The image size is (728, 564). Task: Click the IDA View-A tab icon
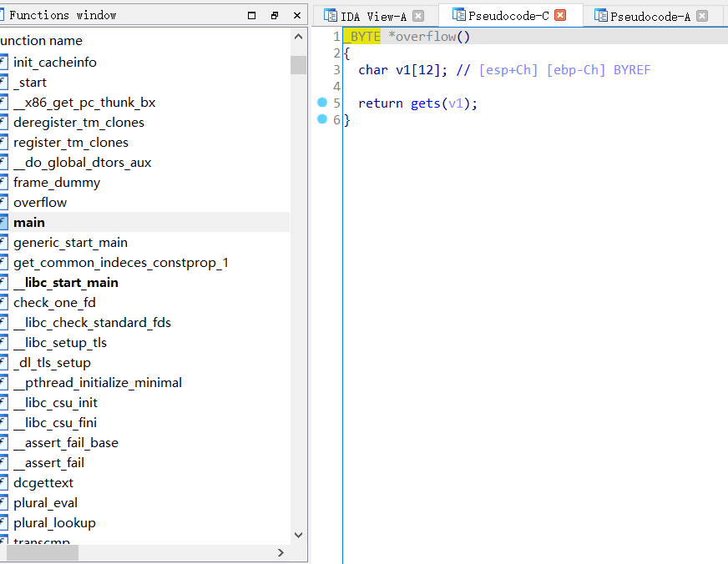tap(331, 16)
